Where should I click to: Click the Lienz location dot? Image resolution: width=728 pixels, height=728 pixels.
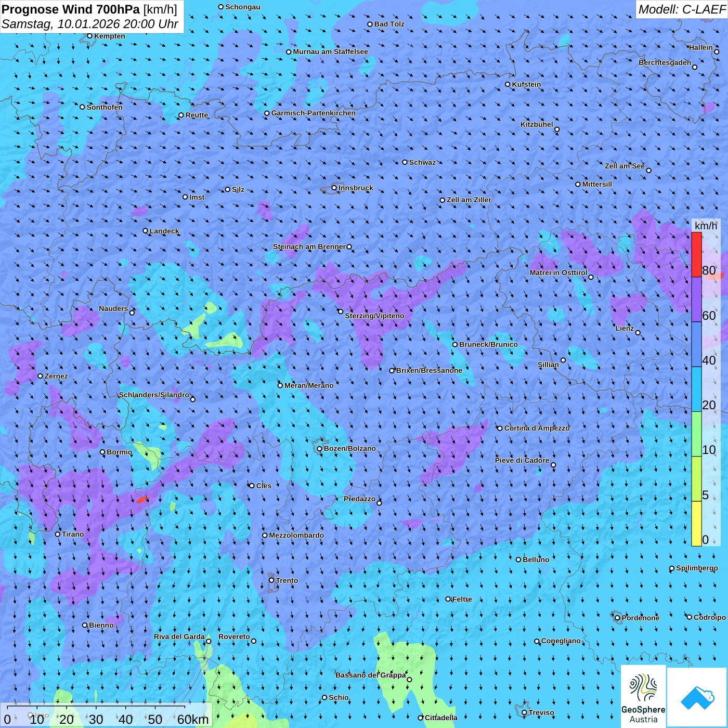click(638, 333)
